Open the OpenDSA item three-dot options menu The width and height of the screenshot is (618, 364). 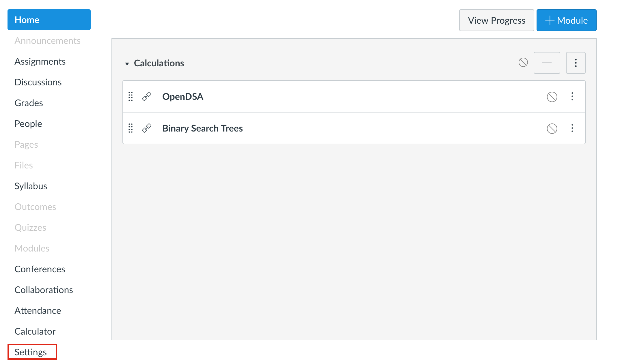tap(572, 96)
